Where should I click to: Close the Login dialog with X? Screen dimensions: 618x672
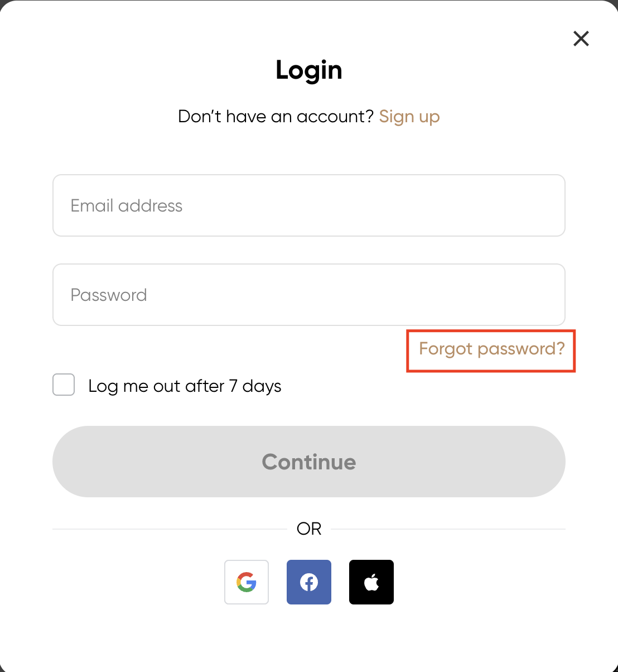(x=581, y=39)
